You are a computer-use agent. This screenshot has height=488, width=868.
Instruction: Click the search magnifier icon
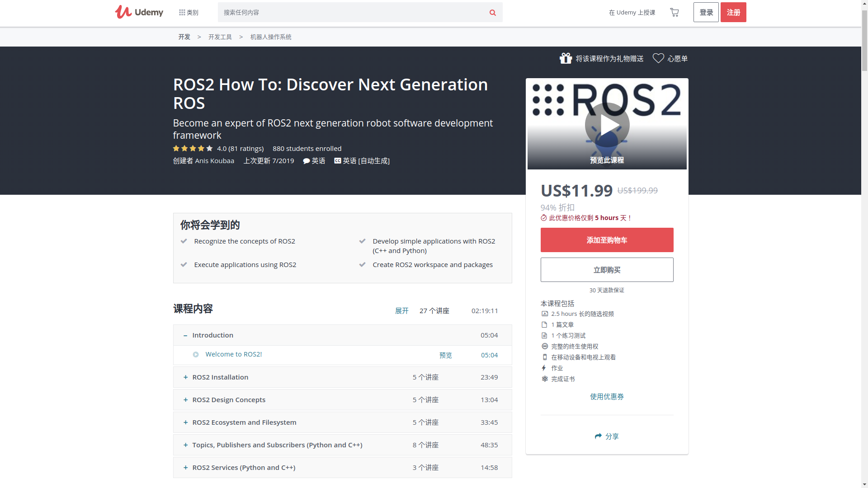(492, 13)
